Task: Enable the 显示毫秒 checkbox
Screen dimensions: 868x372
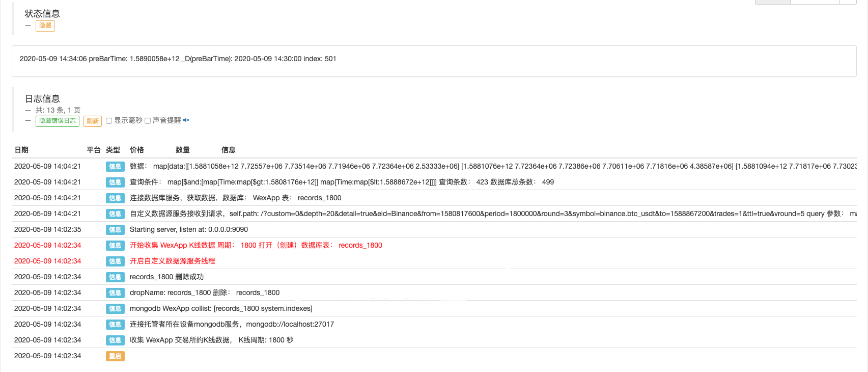Action: [109, 121]
